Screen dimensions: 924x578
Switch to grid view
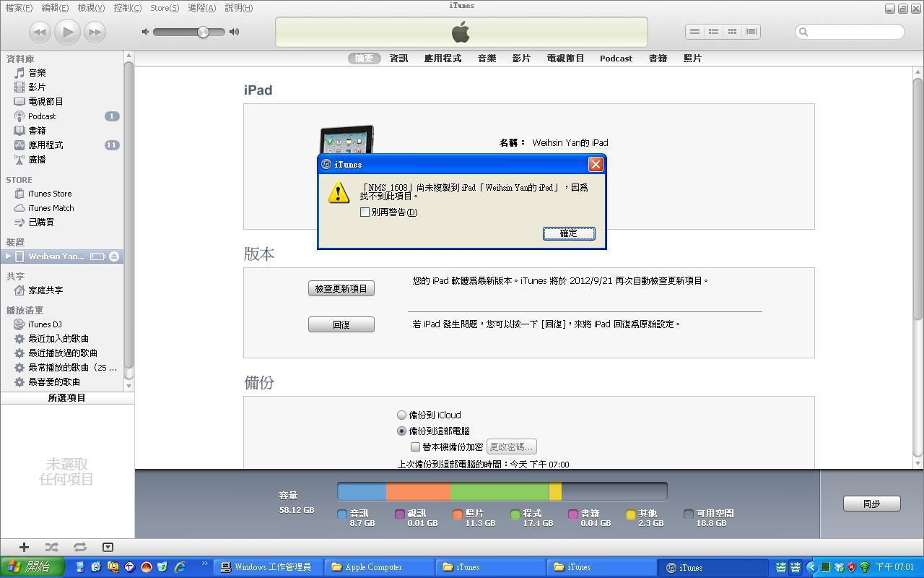click(732, 32)
